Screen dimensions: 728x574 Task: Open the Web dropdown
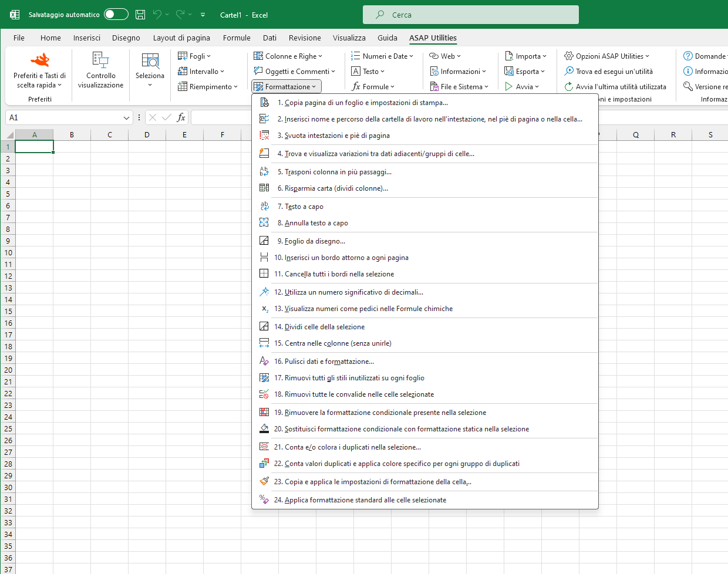(x=444, y=56)
